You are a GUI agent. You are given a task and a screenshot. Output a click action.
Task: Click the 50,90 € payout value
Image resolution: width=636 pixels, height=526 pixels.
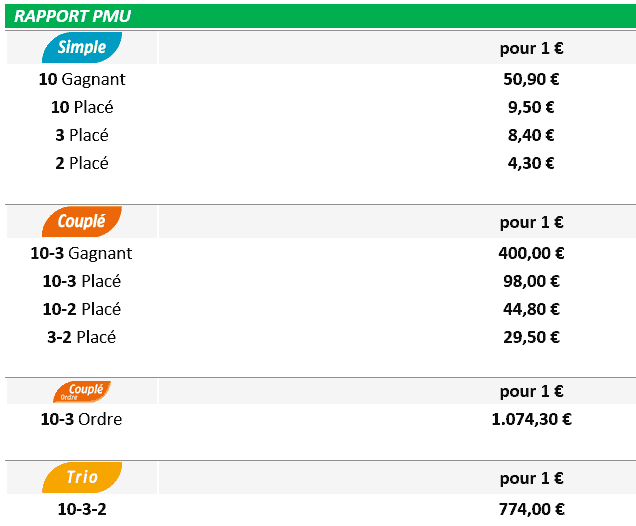point(531,79)
